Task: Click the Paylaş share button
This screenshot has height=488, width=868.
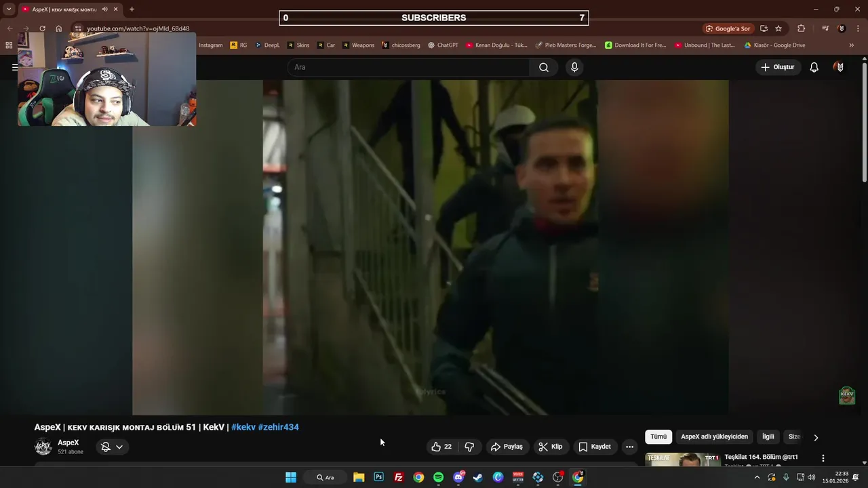Action: [x=507, y=447]
